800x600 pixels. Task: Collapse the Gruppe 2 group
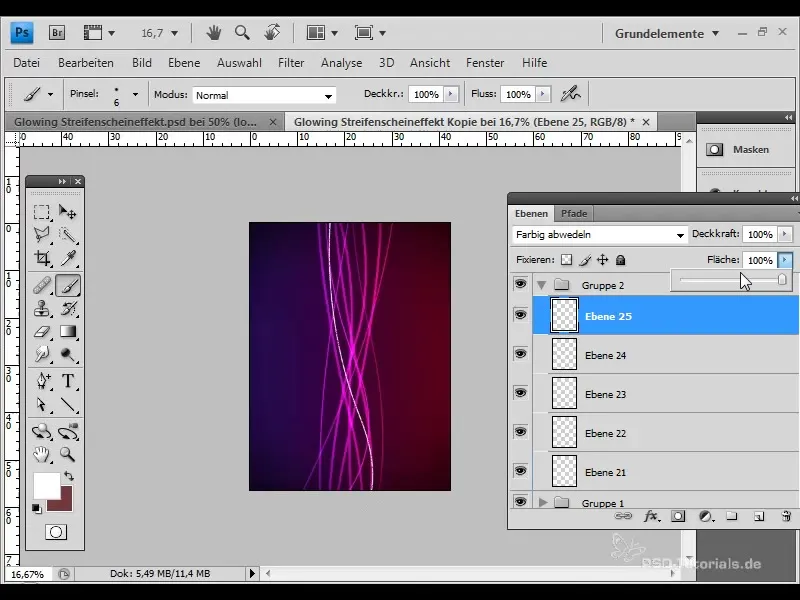[x=542, y=285]
